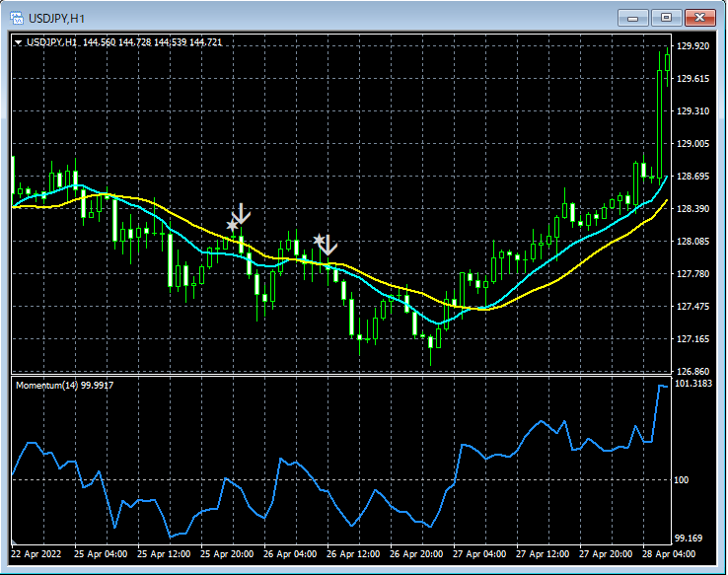Click the 27 Apr 04:00 time label

pos(479,554)
